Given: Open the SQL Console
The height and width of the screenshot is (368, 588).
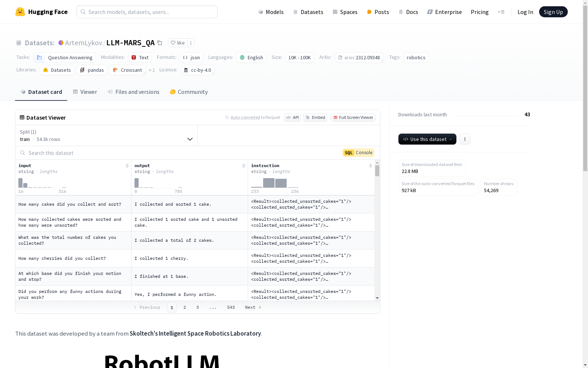Looking at the screenshot, I should 358,153.
